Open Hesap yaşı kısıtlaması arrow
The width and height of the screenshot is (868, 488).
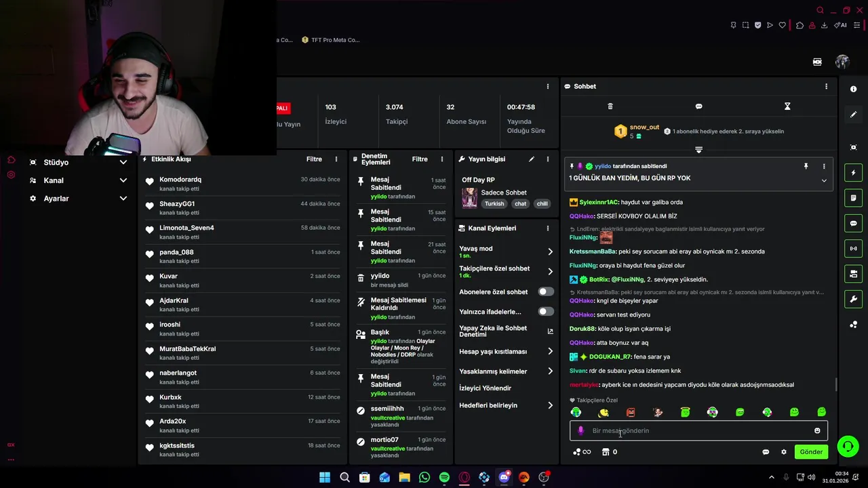pyautogui.click(x=550, y=352)
